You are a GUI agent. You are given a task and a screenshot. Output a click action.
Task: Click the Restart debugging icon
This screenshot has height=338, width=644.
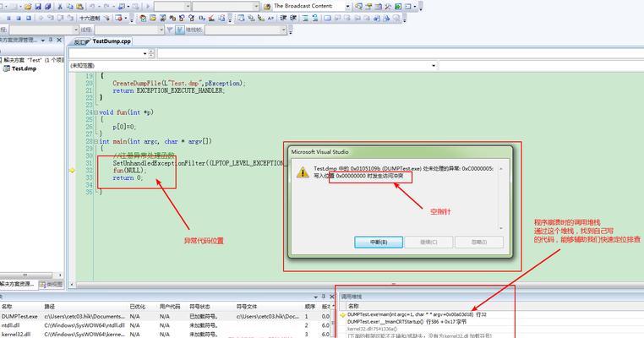click(29, 18)
